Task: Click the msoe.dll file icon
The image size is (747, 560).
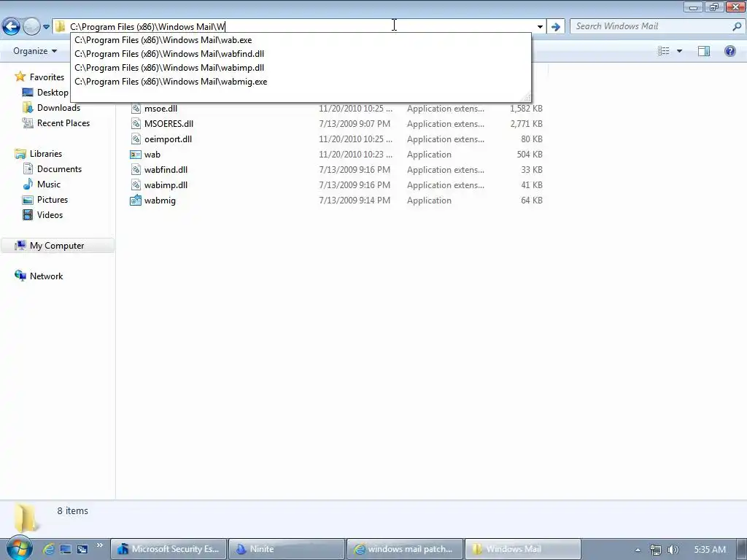Action: [x=136, y=109]
